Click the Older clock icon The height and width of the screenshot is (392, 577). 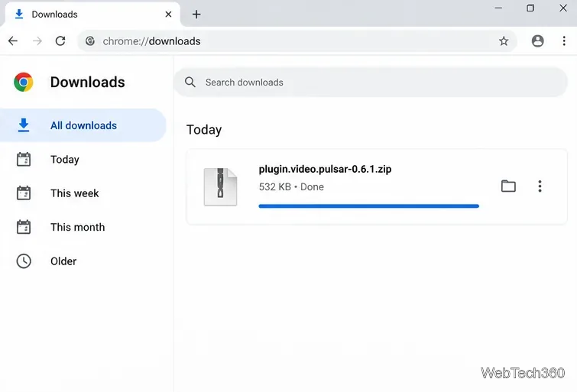tap(24, 261)
